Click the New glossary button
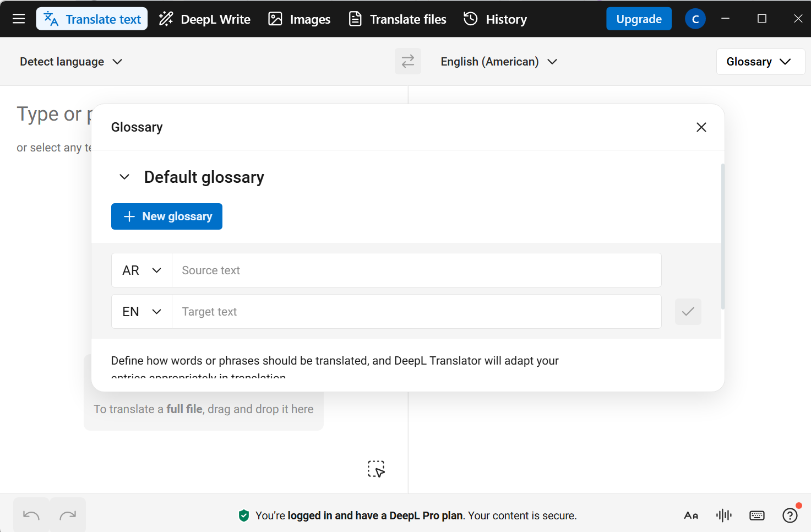Screen dimensions: 811x532 [167, 216]
